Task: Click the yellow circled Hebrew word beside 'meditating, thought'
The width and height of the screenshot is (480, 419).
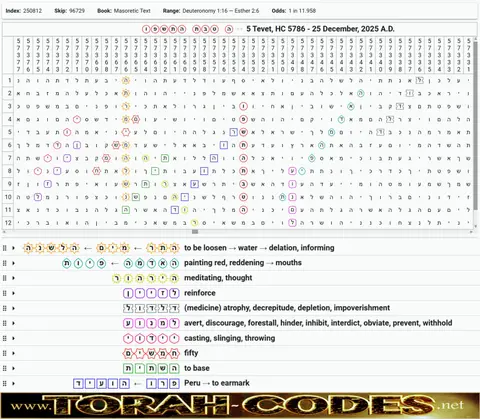Action: click(146, 278)
